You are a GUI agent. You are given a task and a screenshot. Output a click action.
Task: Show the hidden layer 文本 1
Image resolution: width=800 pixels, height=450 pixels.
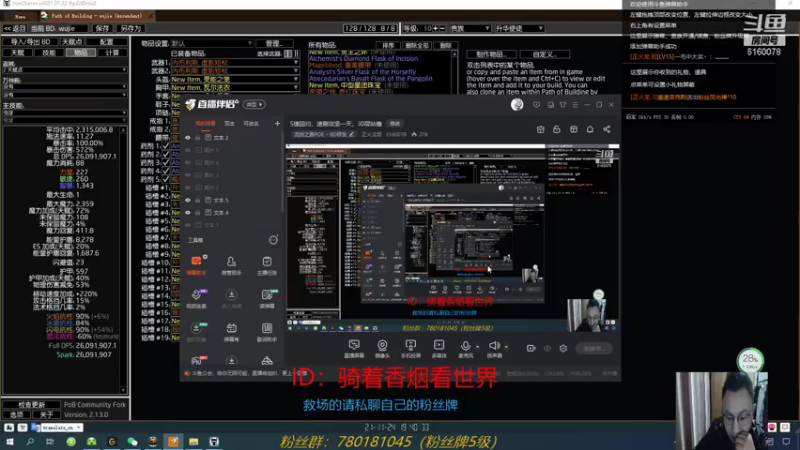[x=188, y=225]
